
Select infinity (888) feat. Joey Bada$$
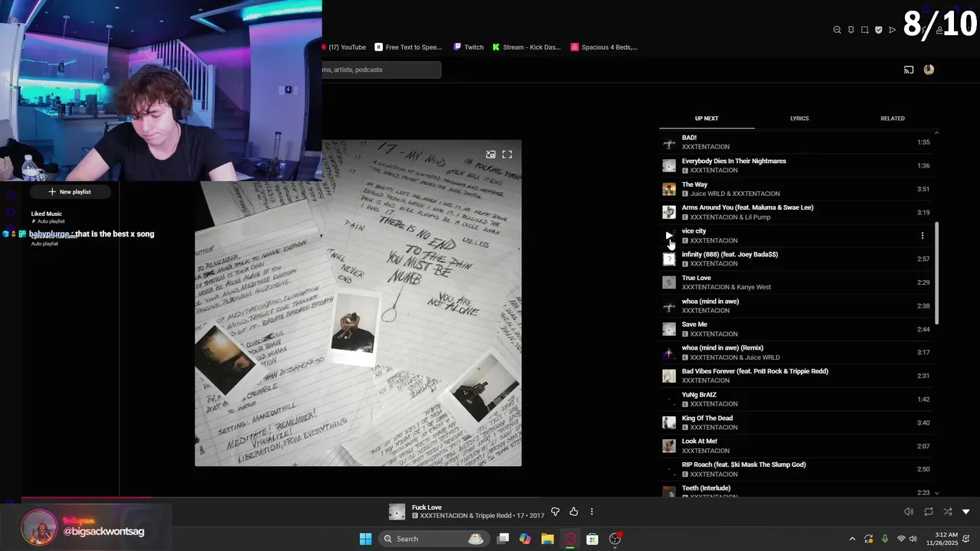pos(796,259)
